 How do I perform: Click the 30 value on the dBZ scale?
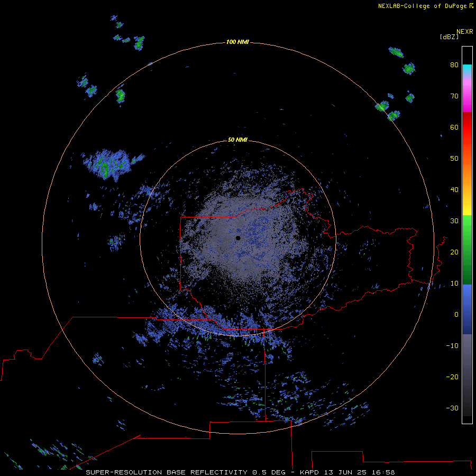pyautogui.click(x=454, y=221)
